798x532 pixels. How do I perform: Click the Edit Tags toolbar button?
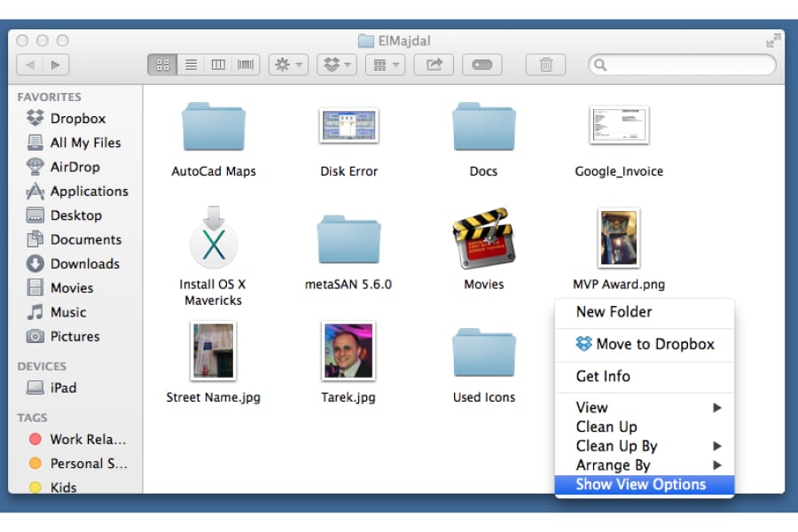[x=482, y=65]
